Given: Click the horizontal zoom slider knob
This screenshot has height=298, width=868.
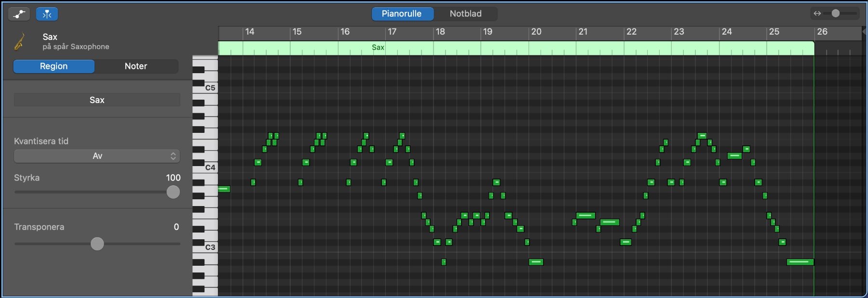Looking at the screenshot, I should tap(836, 13).
